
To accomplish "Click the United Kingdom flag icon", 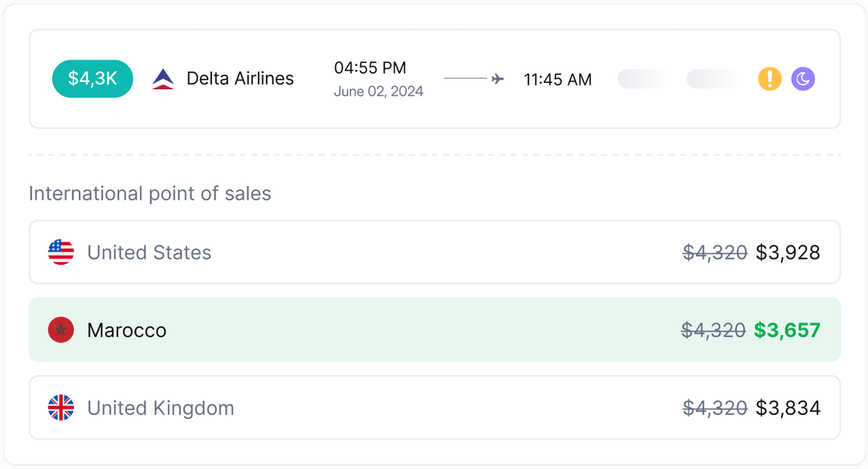I will click(60, 407).
